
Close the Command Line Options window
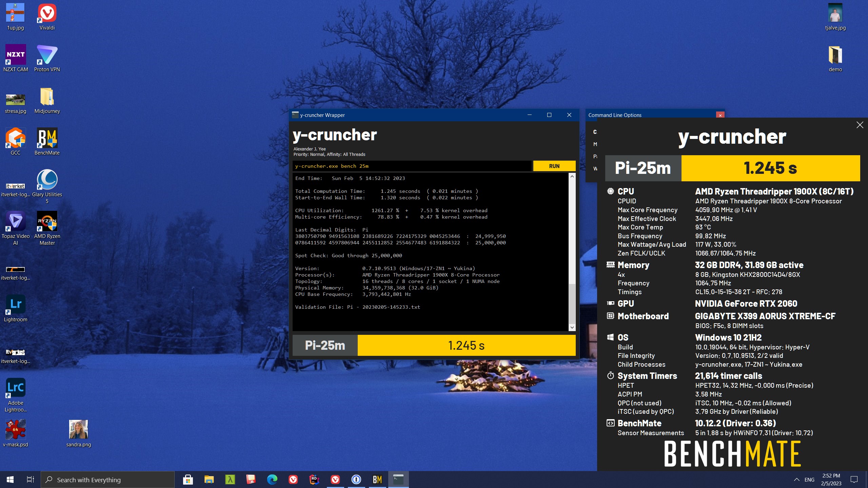tap(720, 115)
